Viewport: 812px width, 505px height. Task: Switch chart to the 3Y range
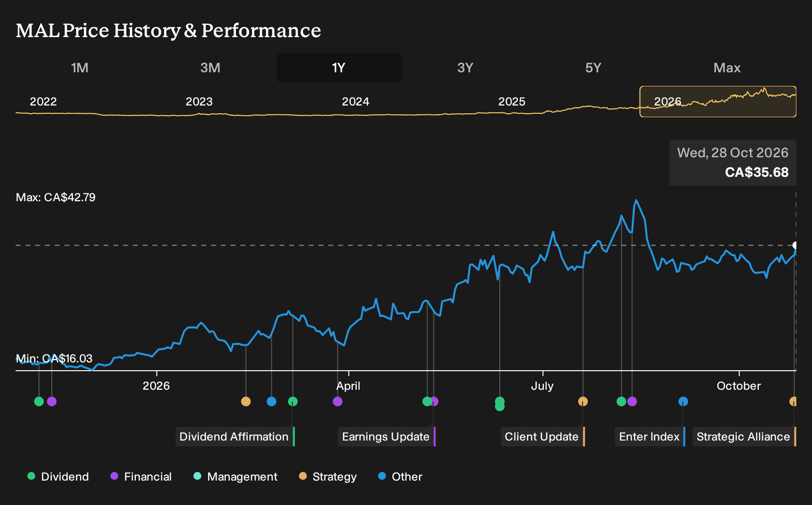[x=465, y=67]
